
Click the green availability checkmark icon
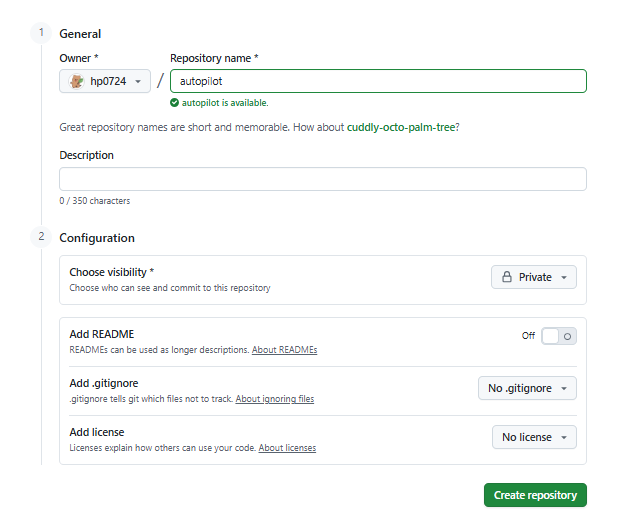click(x=174, y=102)
